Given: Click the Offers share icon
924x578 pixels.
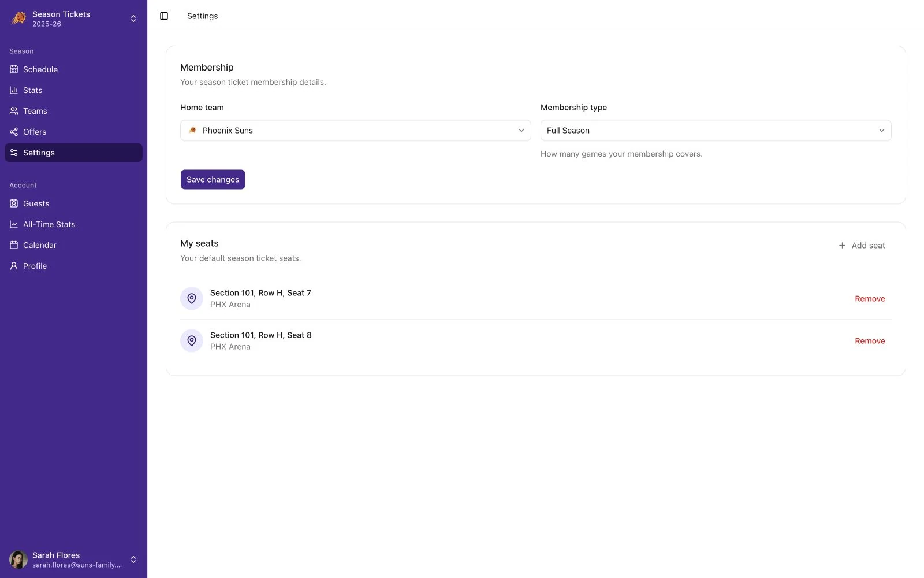Looking at the screenshot, I should coord(14,132).
